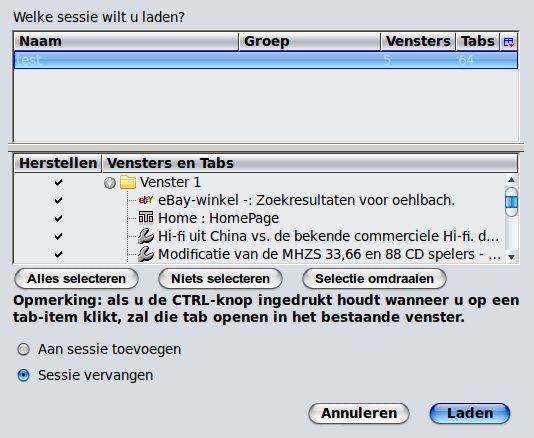Sort sessions by Naam column header

126,42
